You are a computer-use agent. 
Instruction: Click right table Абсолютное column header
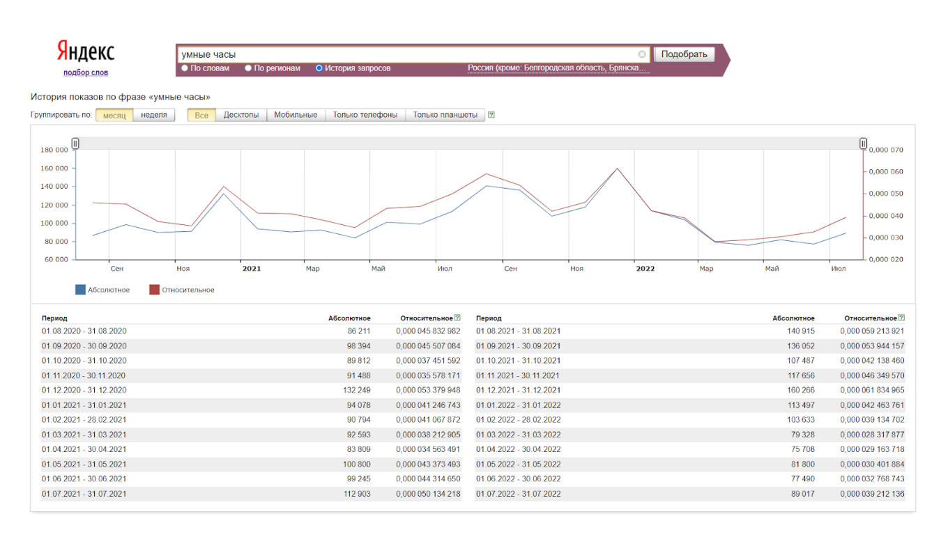pos(793,318)
